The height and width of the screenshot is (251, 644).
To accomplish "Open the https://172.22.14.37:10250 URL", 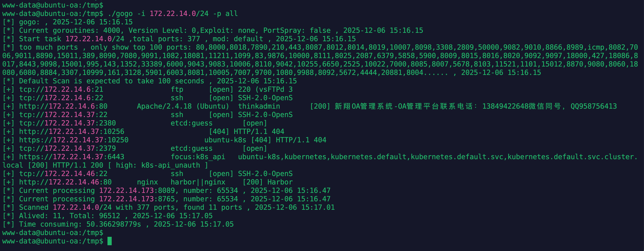I will pyautogui.click(x=74, y=140).
